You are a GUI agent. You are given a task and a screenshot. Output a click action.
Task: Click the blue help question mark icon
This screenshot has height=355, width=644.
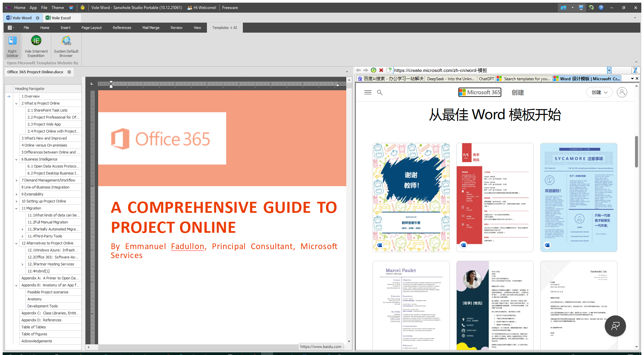pos(601,7)
